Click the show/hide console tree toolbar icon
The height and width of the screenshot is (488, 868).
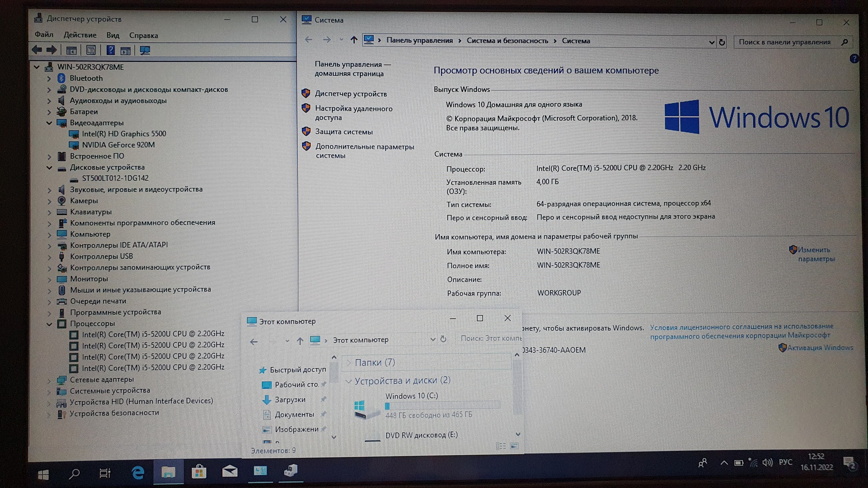(x=71, y=50)
